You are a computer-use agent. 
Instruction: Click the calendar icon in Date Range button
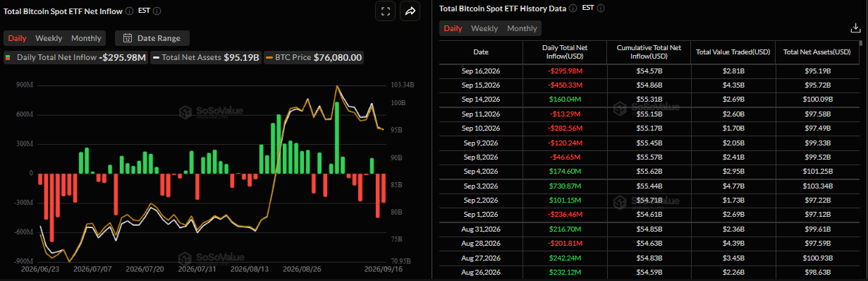point(128,38)
